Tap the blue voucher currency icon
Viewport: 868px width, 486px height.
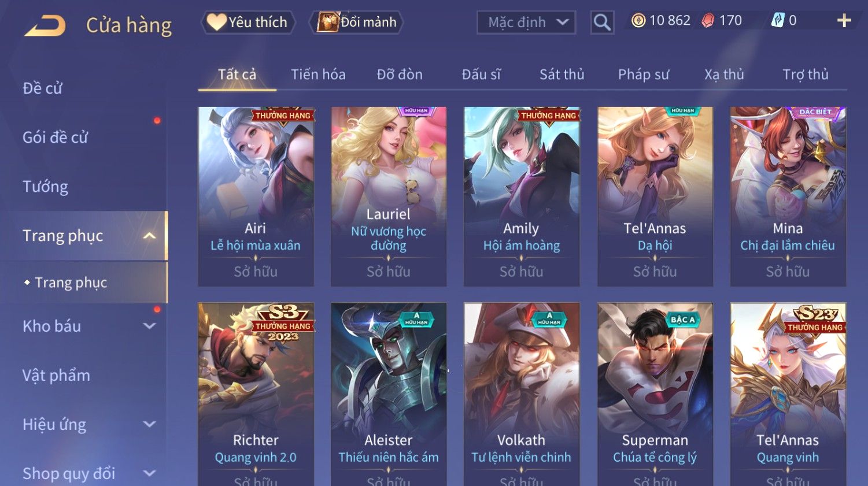[x=778, y=21]
